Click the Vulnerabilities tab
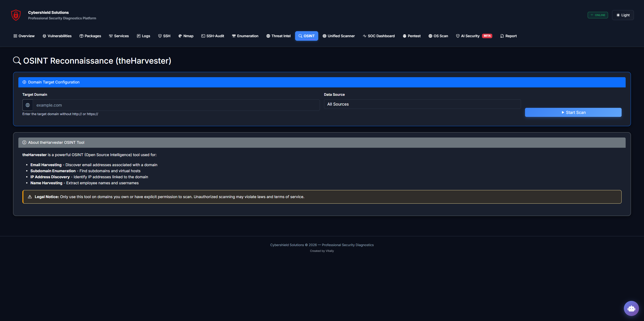This screenshot has height=321, width=644. point(57,36)
